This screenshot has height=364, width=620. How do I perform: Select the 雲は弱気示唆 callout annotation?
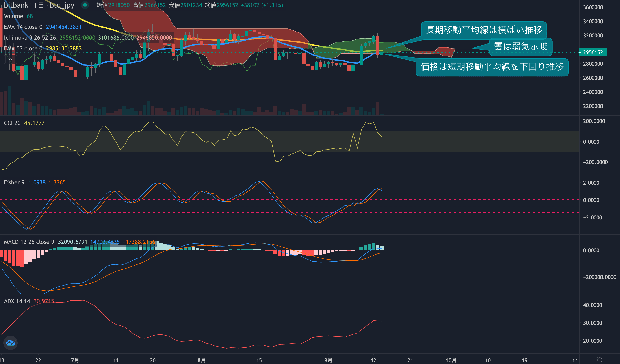(x=521, y=46)
